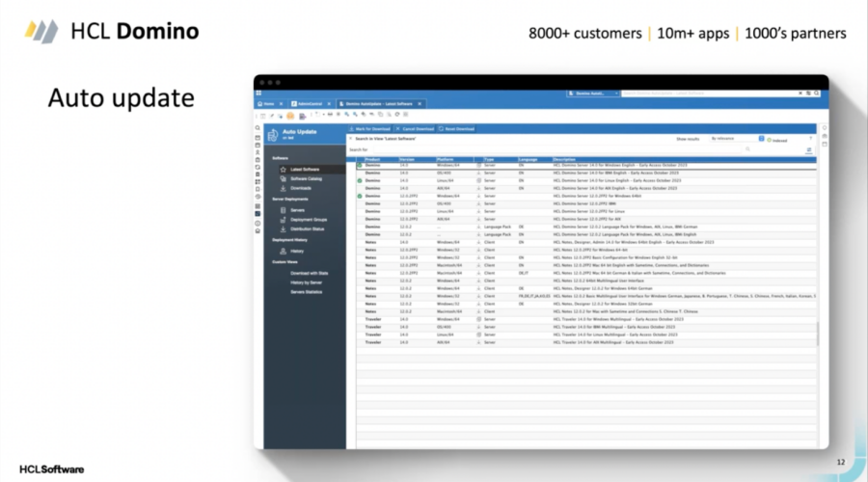Open the Domino AutoU.. dropdown in top bar
The height and width of the screenshot is (482, 868).
coord(592,93)
